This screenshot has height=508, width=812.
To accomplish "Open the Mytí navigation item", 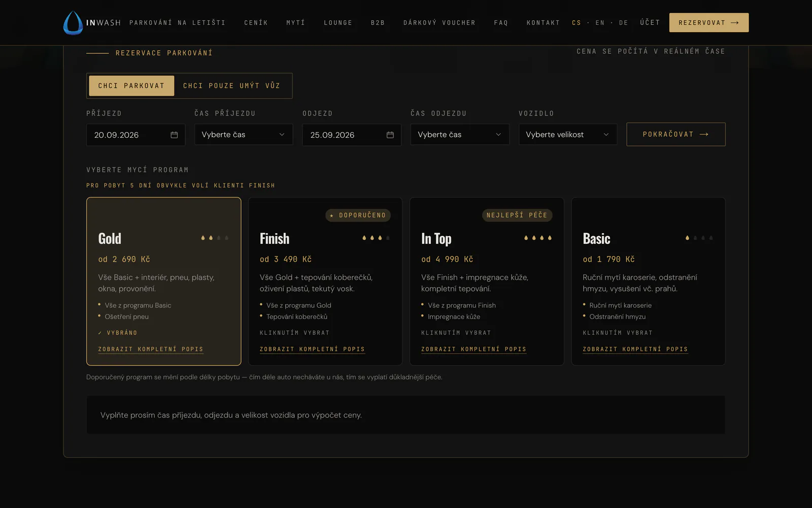I will point(296,23).
